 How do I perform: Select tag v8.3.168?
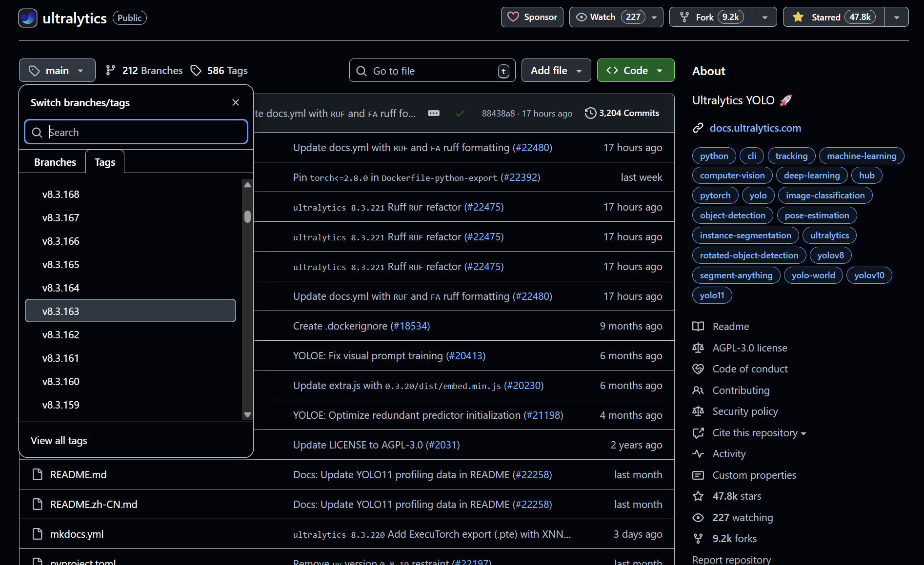(x=130, y=195)
